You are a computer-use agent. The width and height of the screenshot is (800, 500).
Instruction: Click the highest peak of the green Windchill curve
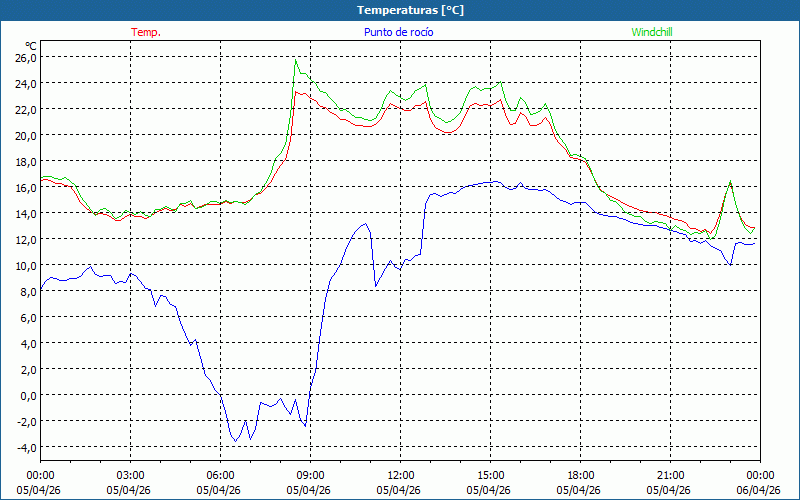coord(295,61)
